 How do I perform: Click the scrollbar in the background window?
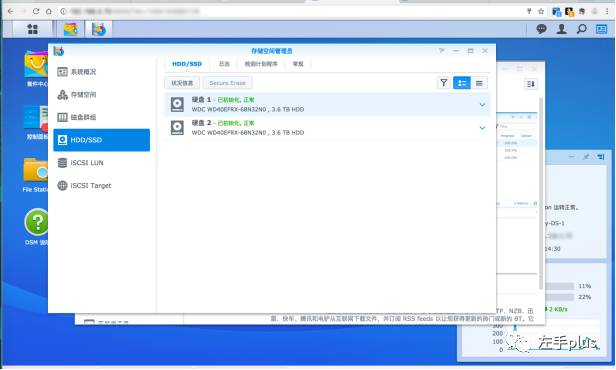(541, 193)
